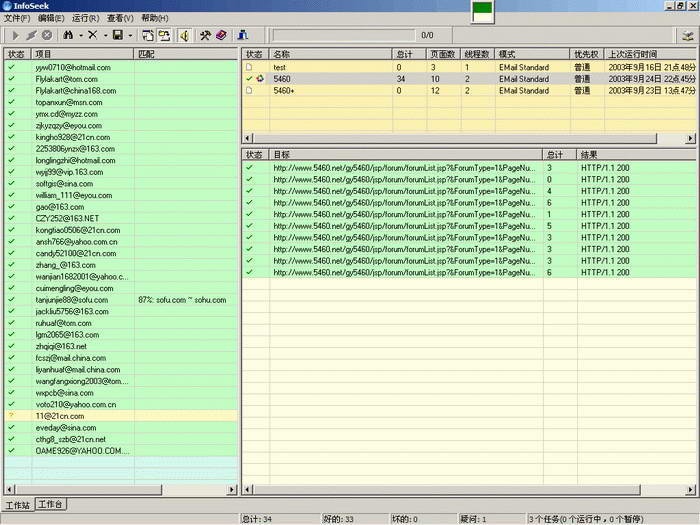Open dropdown arrow beside binoculars icon

coord(80,35)
